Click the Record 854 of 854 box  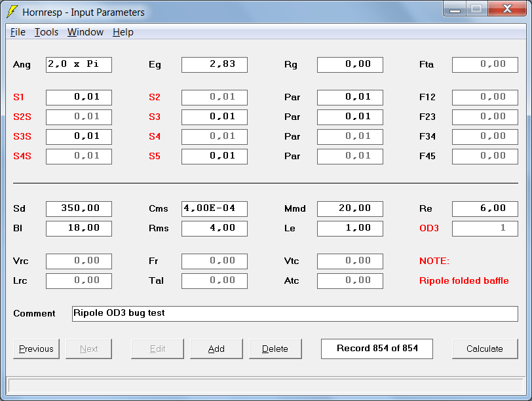pos(377,349)
